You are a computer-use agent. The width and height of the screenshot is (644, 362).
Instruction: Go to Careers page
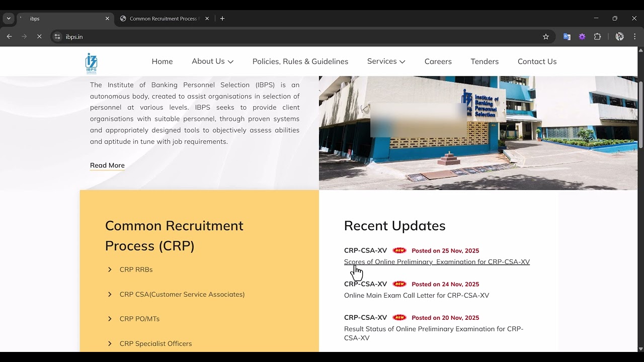(x=438, y=61)
